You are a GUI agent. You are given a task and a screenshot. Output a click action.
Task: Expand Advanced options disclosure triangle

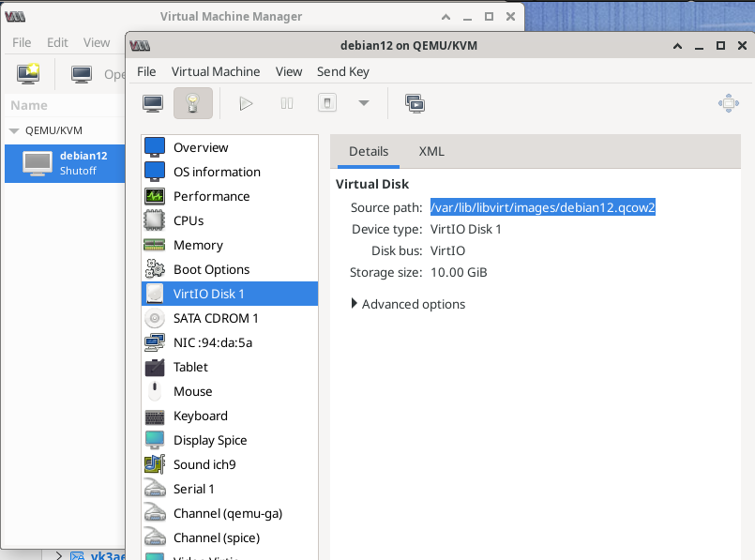(x=355, y=304)
